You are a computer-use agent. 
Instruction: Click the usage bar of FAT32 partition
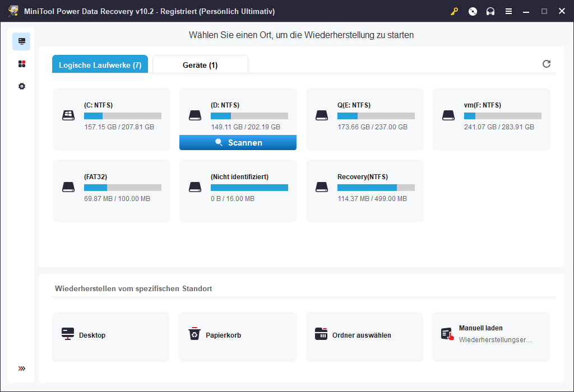tap(123, 188)
